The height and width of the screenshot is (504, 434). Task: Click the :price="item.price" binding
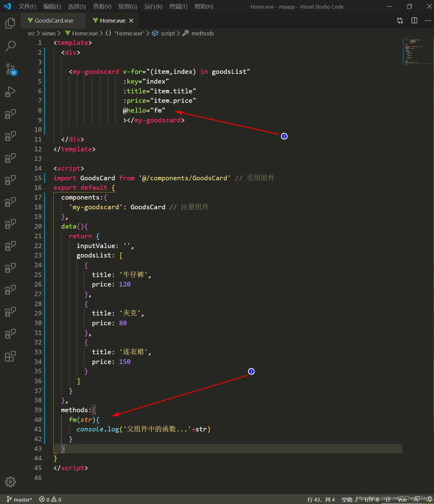160,100
